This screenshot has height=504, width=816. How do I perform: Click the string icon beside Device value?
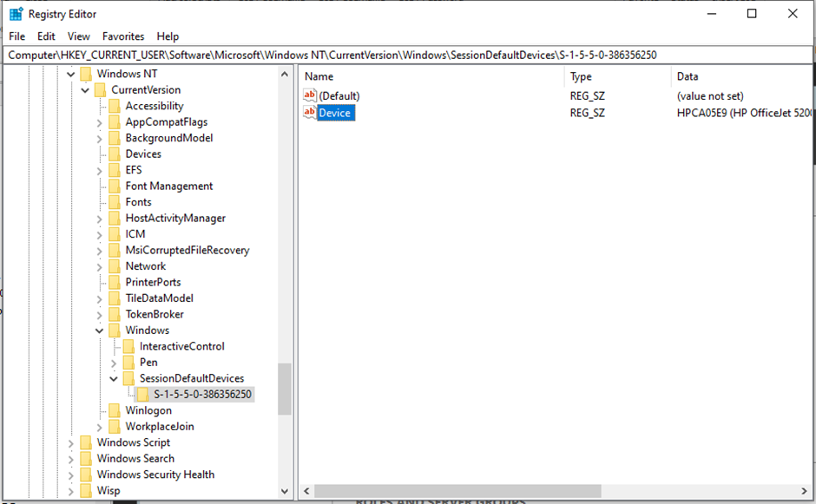[x=310, y=113]
